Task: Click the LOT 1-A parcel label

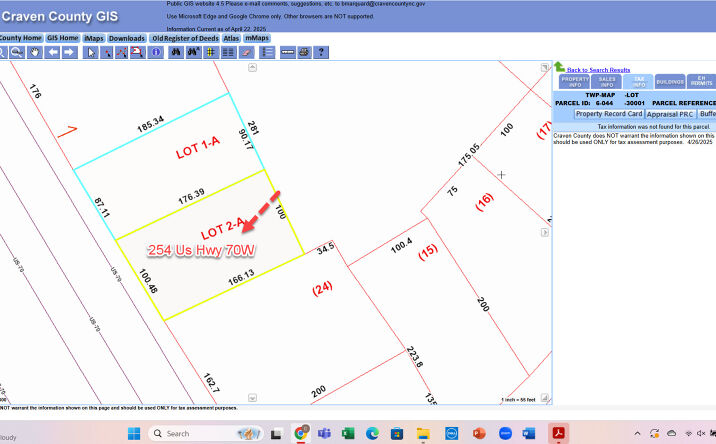Action: (198, 147)
